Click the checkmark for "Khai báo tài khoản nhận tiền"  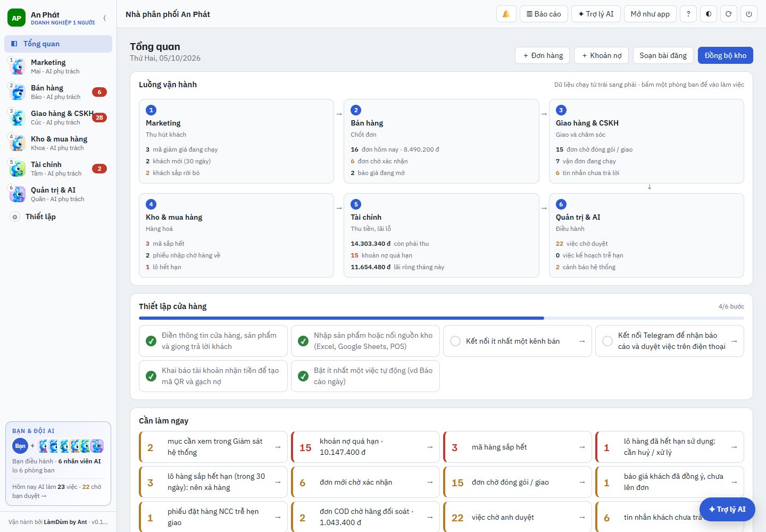pyautogui.click(x=151, y=376)
